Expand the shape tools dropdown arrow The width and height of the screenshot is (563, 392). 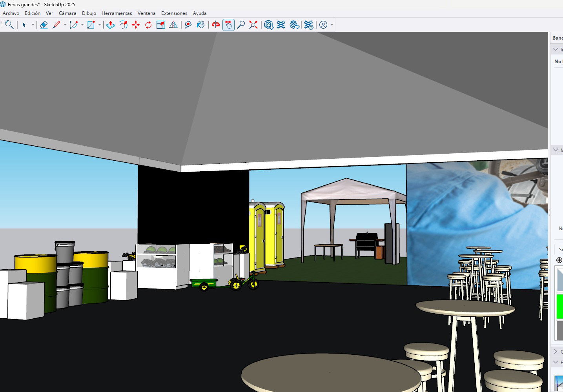[100, 25]
